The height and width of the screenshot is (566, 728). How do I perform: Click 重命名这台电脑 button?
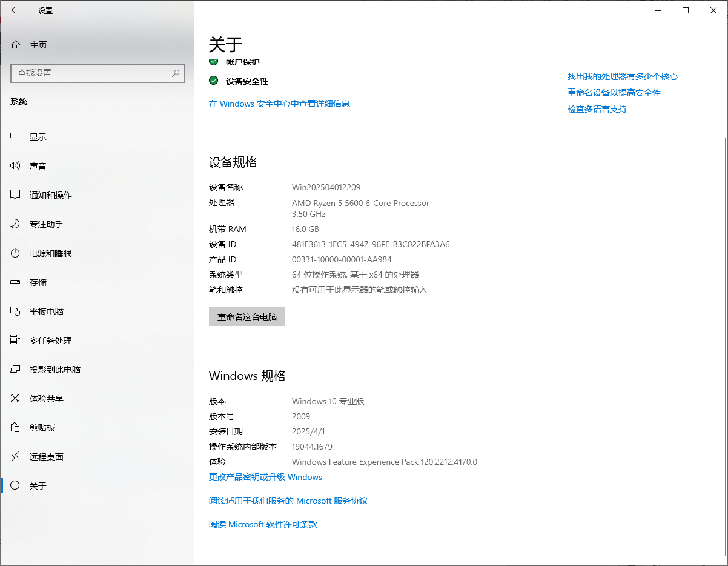tap(247, 317)
